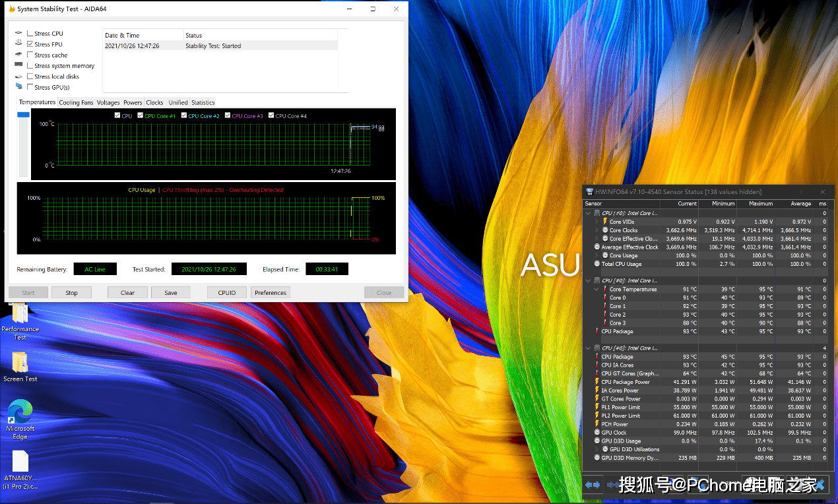Enable the Stress CPU checkbox
The image size is (838, 504).
point(30,33)
